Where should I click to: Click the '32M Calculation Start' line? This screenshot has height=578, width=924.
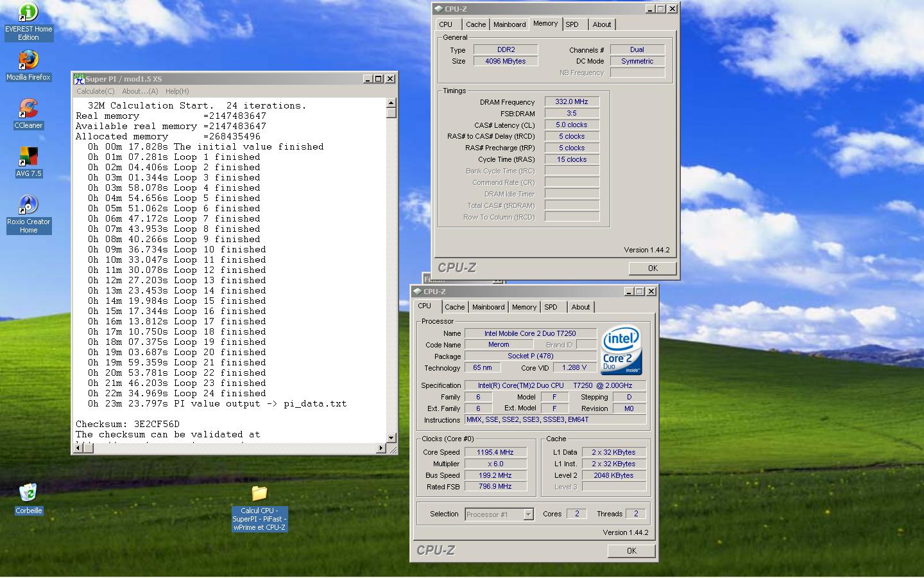pyautogui.click(x=197, y=105)
